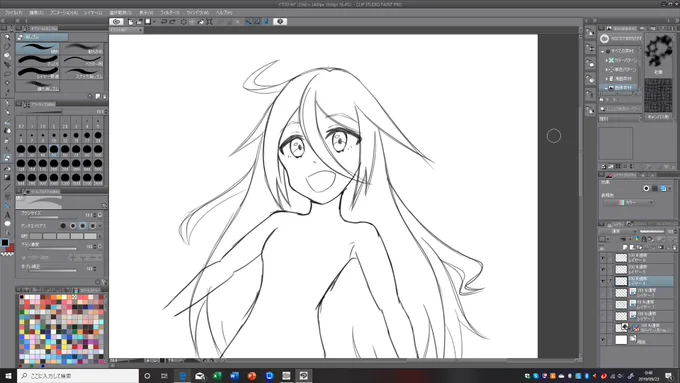680x383 pixels.
Task: Select the Gradient tool
Action: click(x=7, y=177)
